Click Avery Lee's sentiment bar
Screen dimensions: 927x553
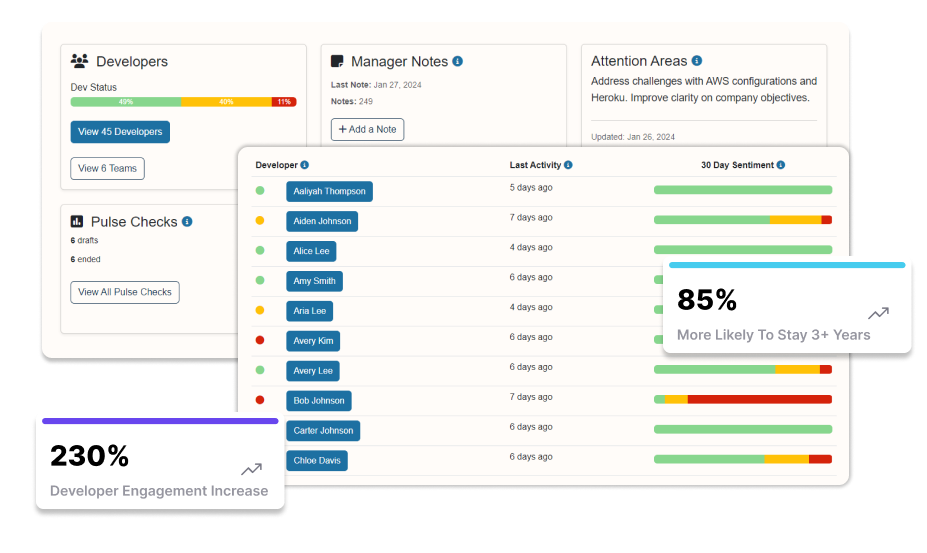pyautogui.click(x=743, y=370)
